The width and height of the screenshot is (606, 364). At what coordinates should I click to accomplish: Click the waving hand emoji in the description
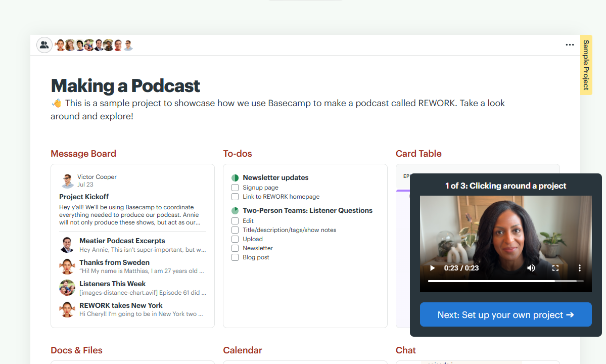(57, 103)
